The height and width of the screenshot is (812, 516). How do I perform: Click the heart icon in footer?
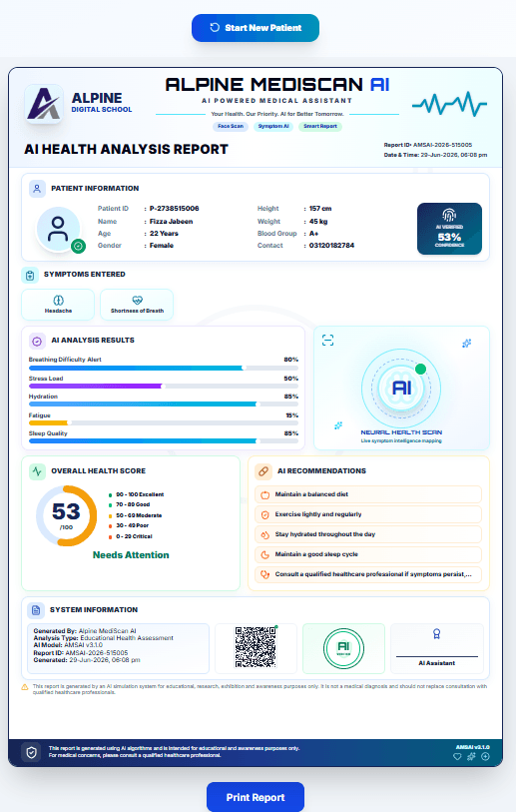[457, 757]
